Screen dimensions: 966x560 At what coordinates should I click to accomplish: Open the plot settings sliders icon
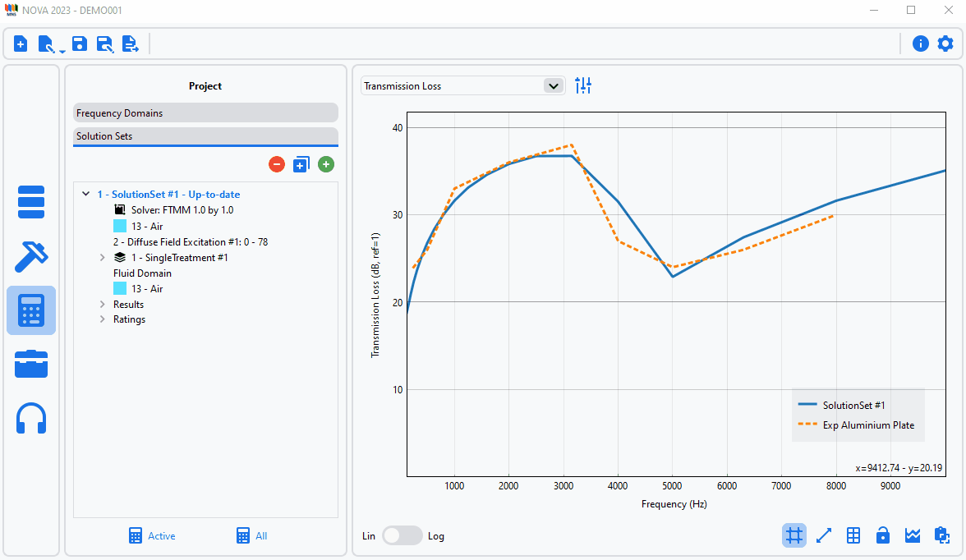[583, 85]
